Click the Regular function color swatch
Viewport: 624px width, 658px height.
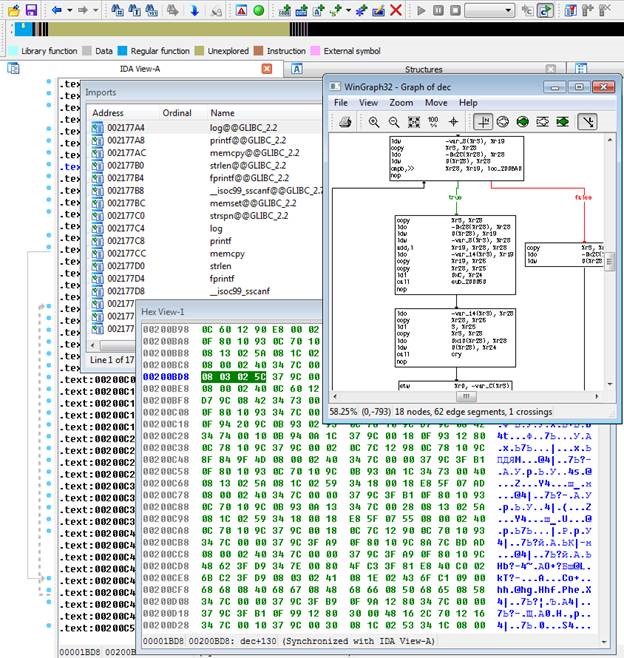[122, 51]
